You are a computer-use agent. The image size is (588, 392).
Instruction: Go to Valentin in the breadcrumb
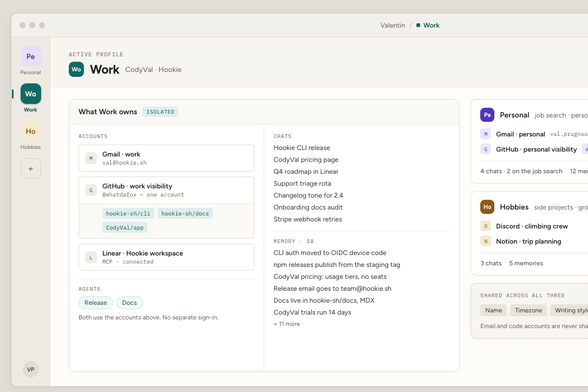(x=392, y=25)
